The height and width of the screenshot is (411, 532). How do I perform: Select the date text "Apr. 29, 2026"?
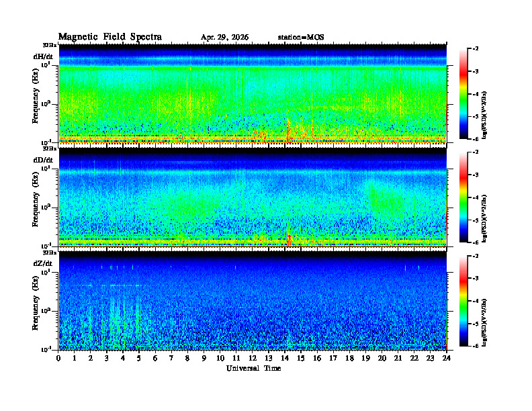224,38
